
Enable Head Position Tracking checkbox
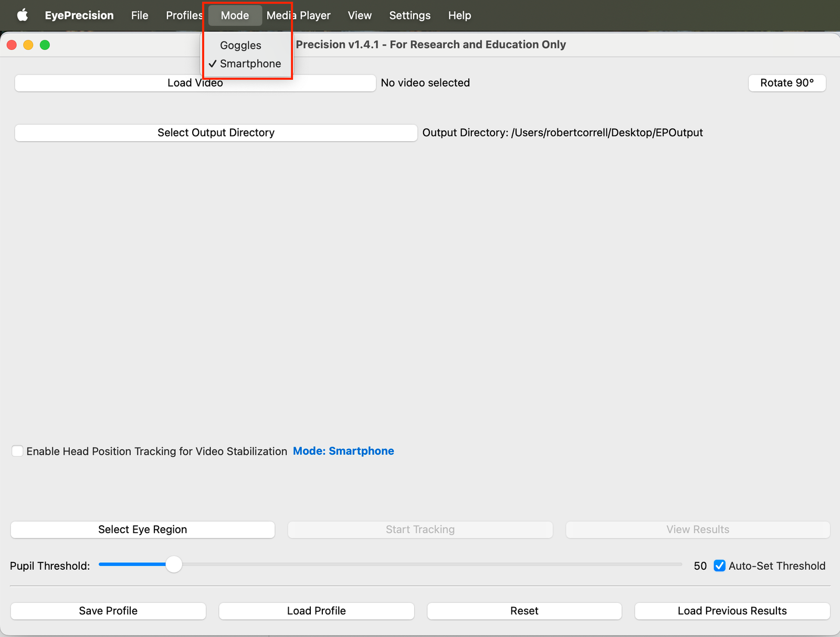pos(17,451)
